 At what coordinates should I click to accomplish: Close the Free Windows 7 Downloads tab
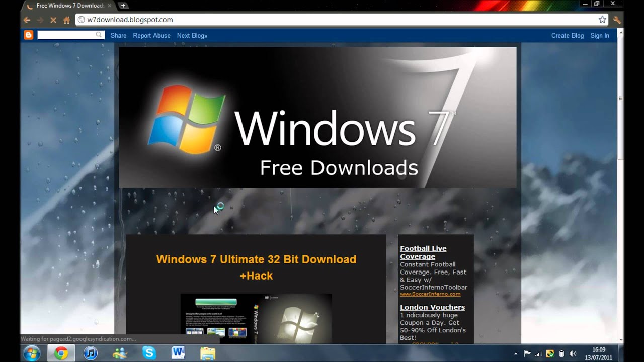[x=110, y=6]
